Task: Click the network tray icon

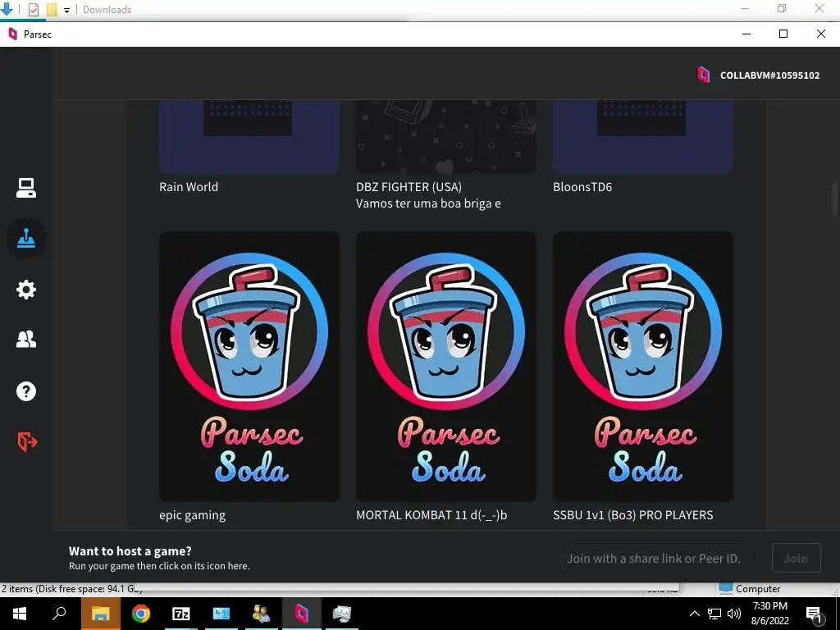Action: (x=714, y=614)
